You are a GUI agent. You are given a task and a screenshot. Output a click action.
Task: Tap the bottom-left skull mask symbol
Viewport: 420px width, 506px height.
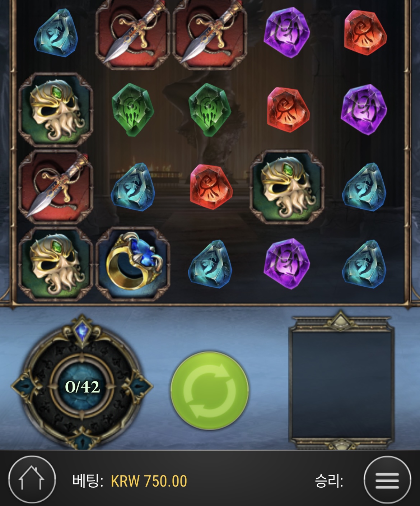[56, 264]
